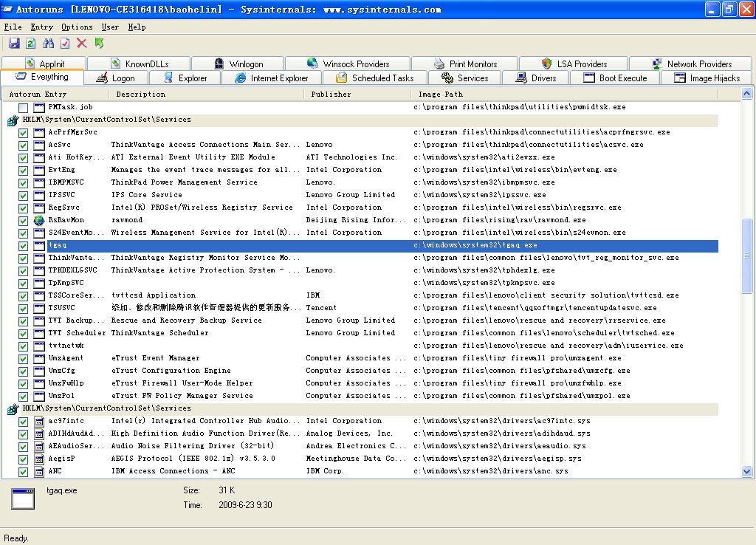Click the vertical scrollbar down arrow
Image resolution: width=756 pixels, height=545 pixels.
[x=746, y=471]
